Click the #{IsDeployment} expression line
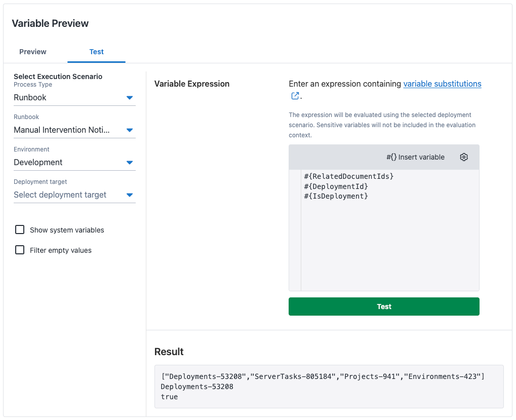Viewport: 516px width, 420px height. pyautogui.click(x=336, y=196)
